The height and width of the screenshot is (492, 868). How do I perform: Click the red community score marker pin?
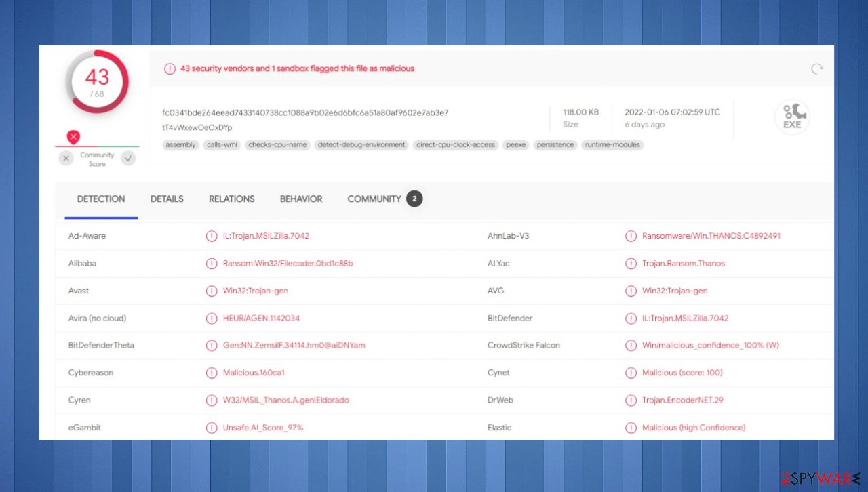click(73, 137)
